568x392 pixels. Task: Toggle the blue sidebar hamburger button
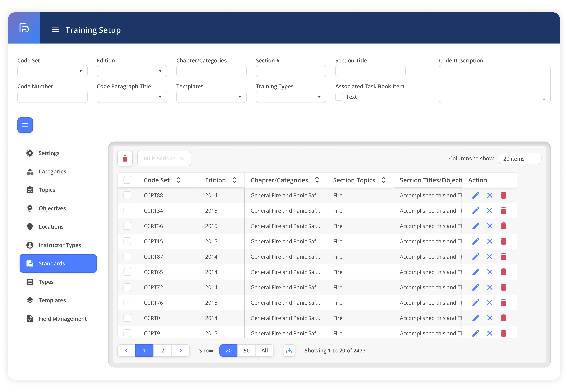[x=25, y=125]
